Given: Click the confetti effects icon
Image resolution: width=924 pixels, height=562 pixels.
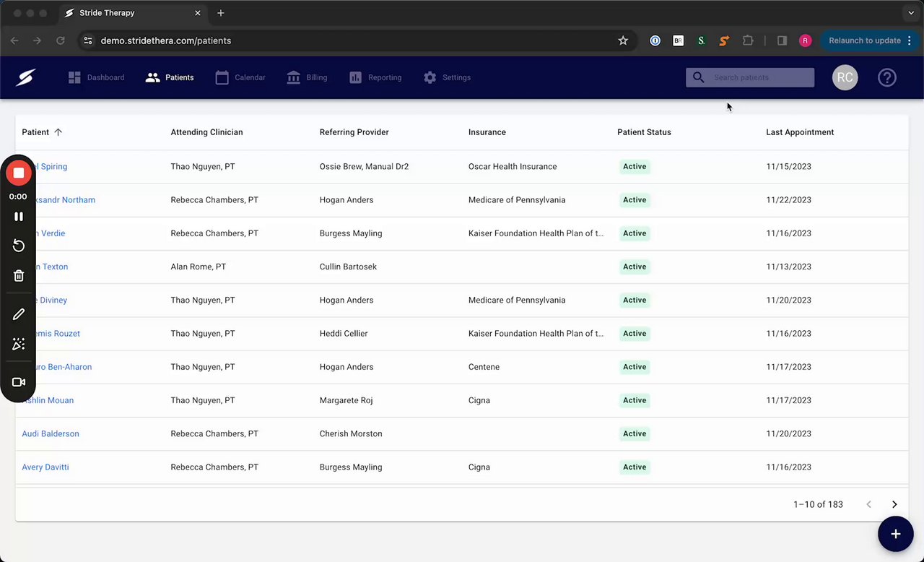Looking at the screenshot, I should click(19, 344).
